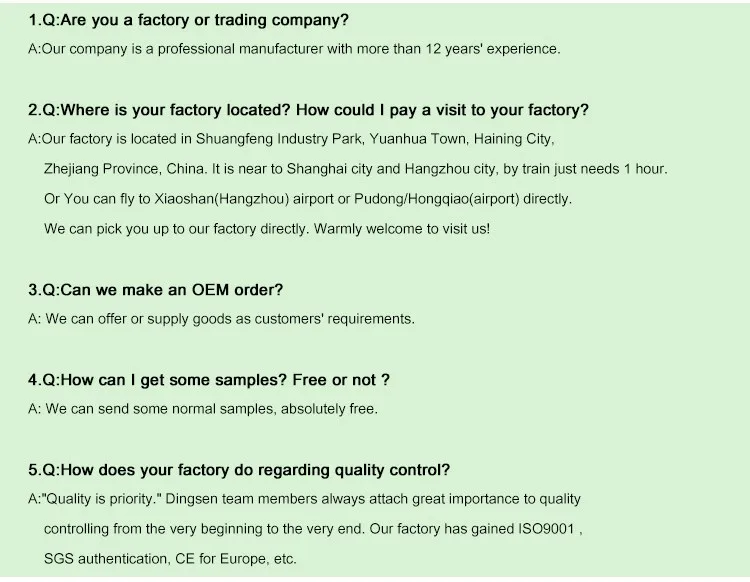Click the line mentioning ISO9001 certification
The height and width of the screenshot is (582, 750).
(313, 529)
